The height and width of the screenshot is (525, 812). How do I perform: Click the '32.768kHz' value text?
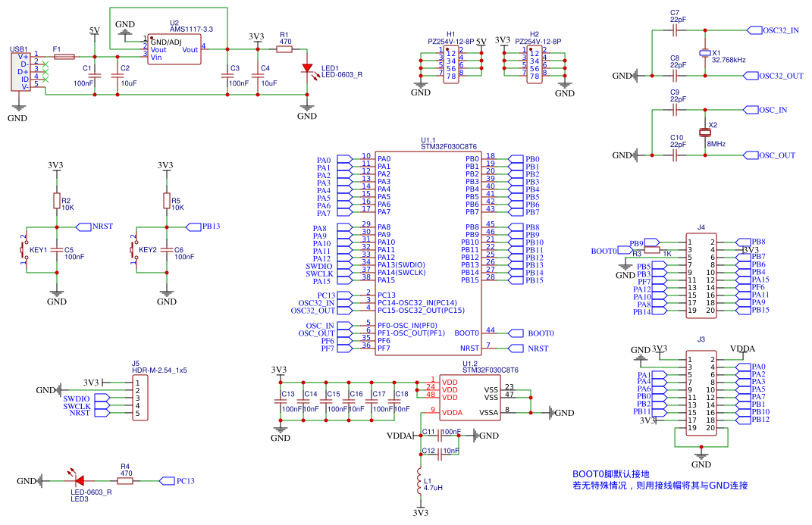pos(729,60)
